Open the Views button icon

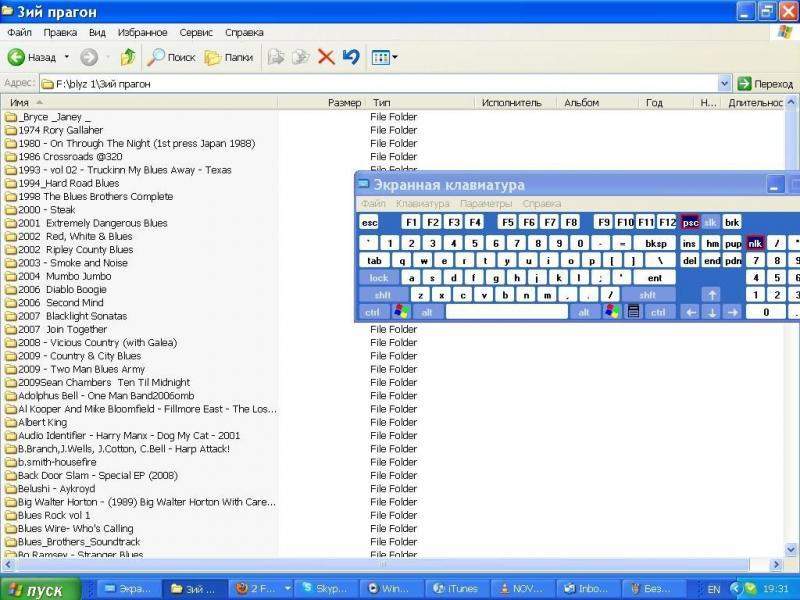click(x=381, y=57)
